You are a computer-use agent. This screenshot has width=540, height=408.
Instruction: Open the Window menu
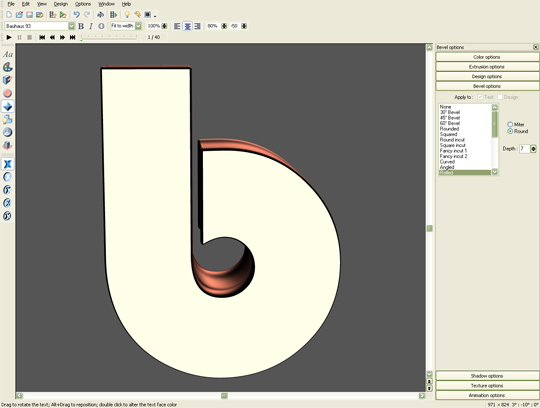[x=106, y=4]
